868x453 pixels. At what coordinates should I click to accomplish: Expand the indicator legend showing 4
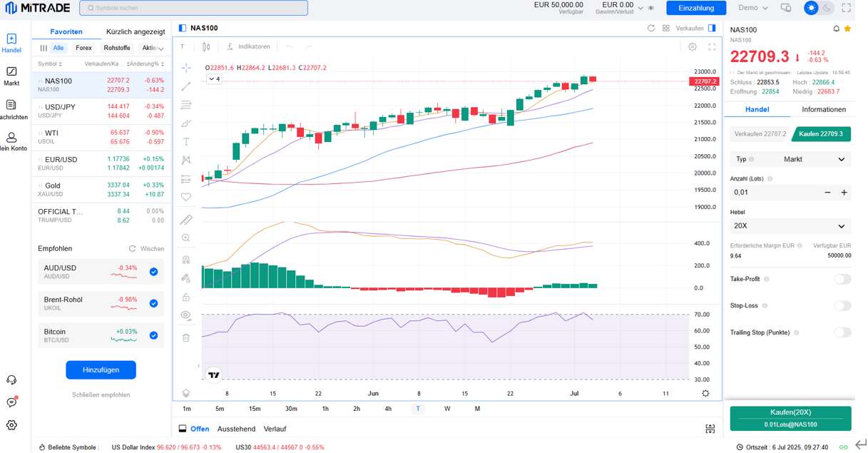pyautogui.click(x=213, y=78)
